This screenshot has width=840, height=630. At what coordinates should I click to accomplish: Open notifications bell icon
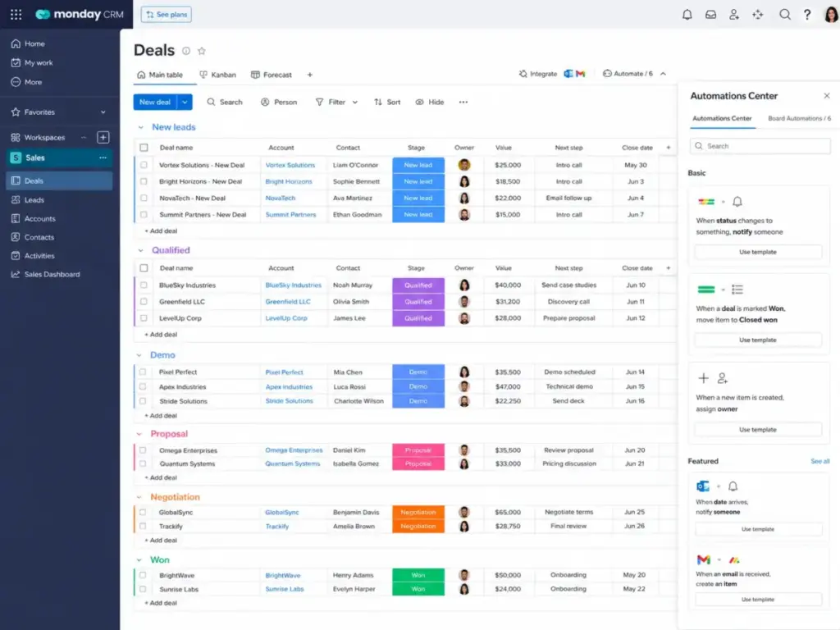coord(687,15)
